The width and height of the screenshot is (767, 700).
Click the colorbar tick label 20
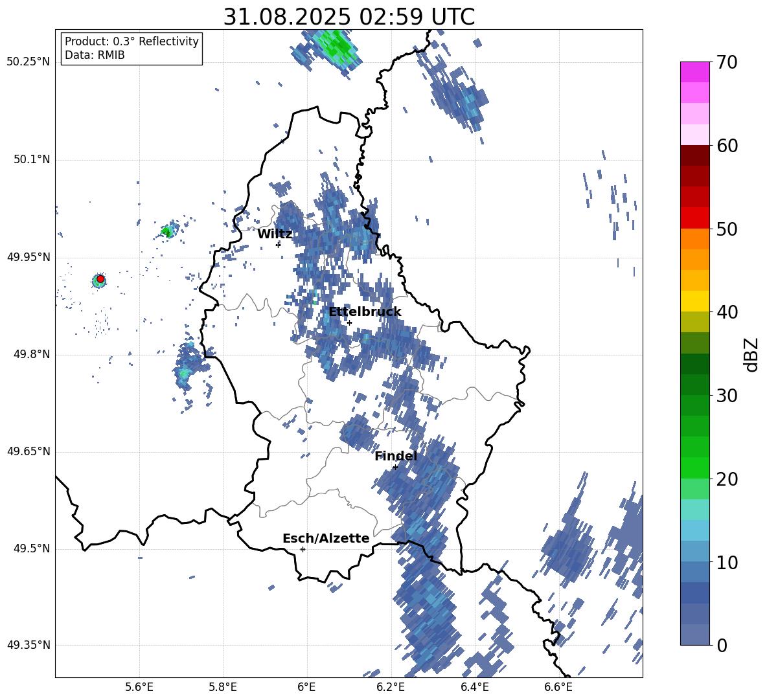coord(727,479)
